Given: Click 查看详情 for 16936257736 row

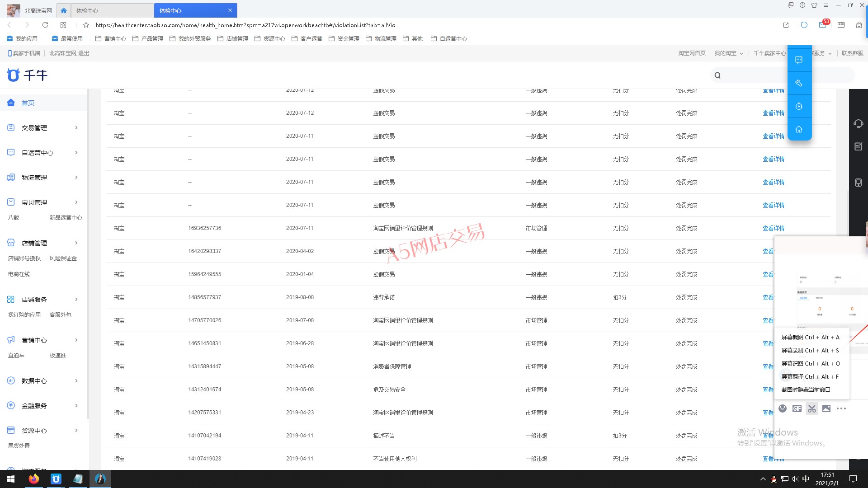Looking at the screenshot, I should pos(774,228).
